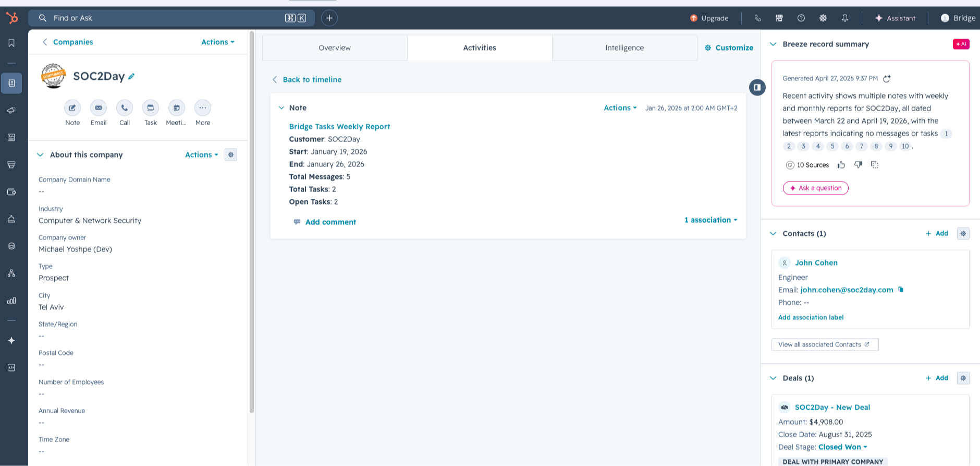Viewport: 980px width, 466px height.
Task: Open the Settings gear in top bar
Action: pos(823,18)
